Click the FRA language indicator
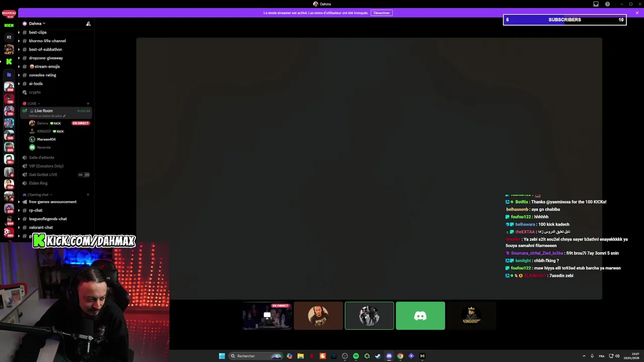The height and width of the screenshot is (362, 644). 601,356
